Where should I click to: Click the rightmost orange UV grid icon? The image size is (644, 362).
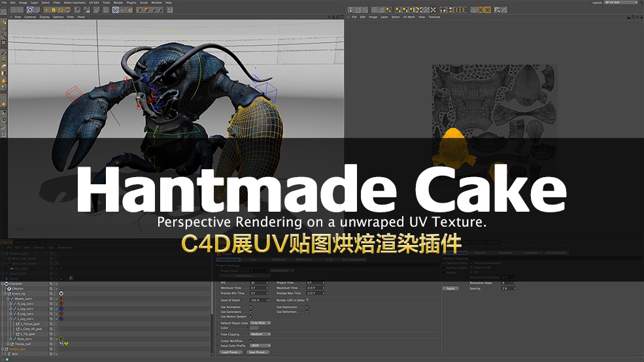[x=488, y=9]
